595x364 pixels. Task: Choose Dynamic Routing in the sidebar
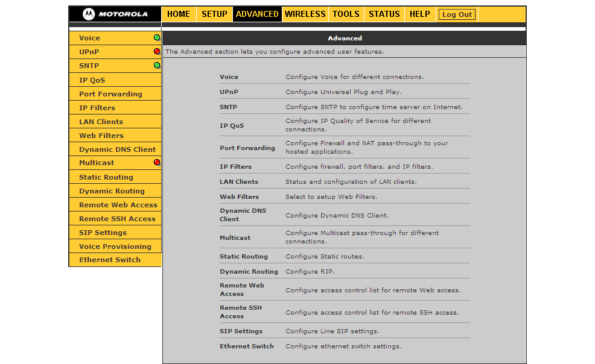[x=112, y=191]
